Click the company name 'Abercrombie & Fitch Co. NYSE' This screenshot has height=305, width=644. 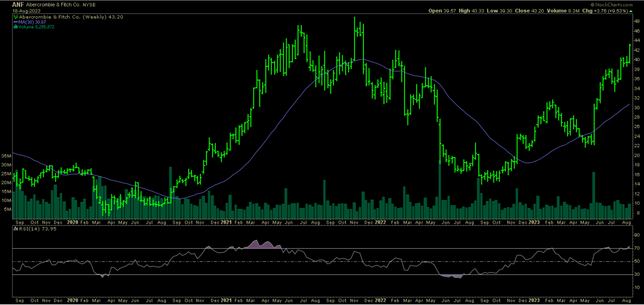tap(61, 5)
